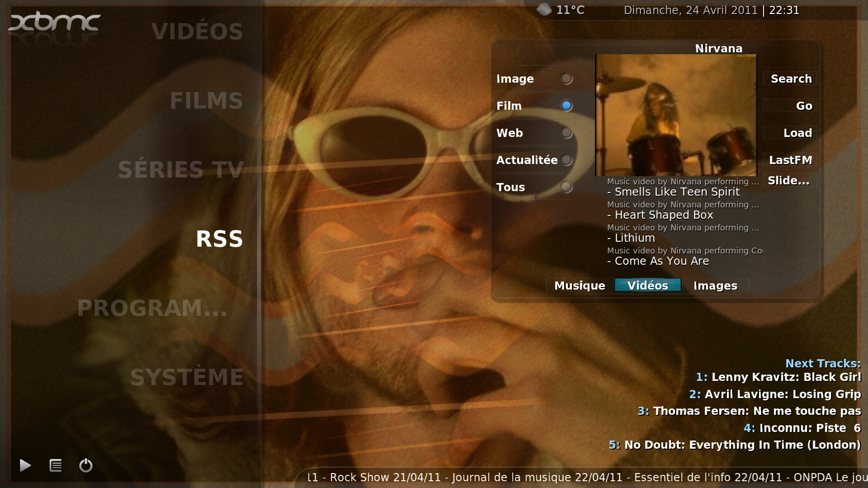Open the SÉRIES TV menu item
The width and height of the screenshot is (868, 488).
click(x=181, y=170)
